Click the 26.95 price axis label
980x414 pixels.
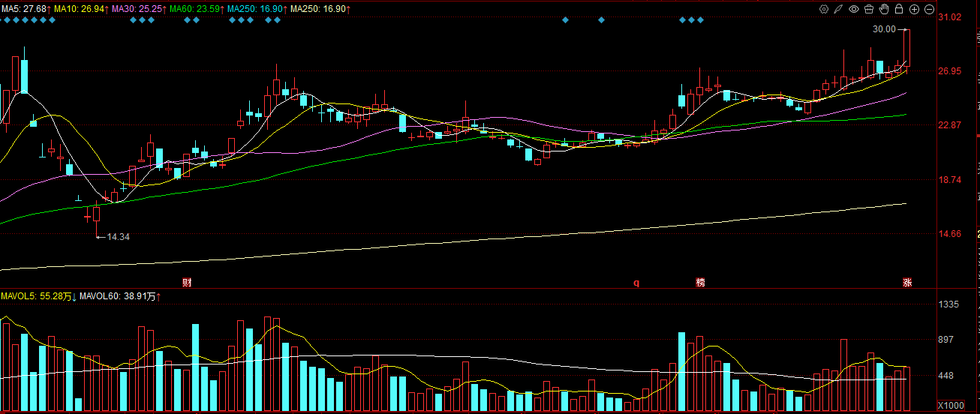pyautogui.click(x=951, y=71)
